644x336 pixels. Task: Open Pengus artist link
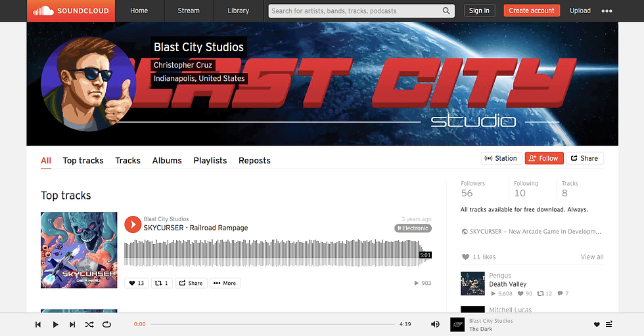point(500,276)
